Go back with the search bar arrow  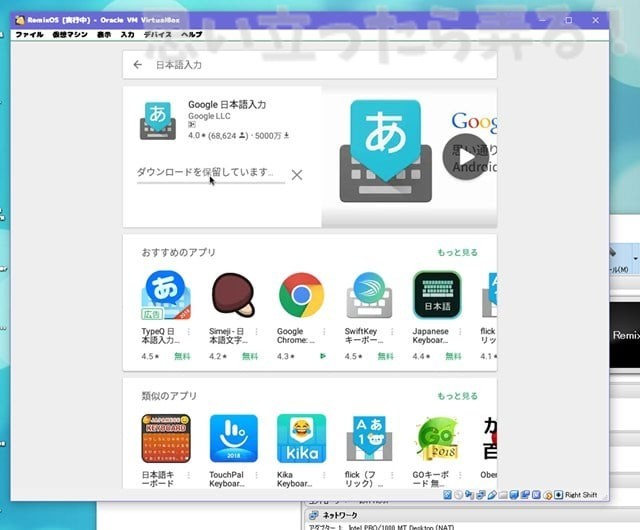[x=138, y=65]
